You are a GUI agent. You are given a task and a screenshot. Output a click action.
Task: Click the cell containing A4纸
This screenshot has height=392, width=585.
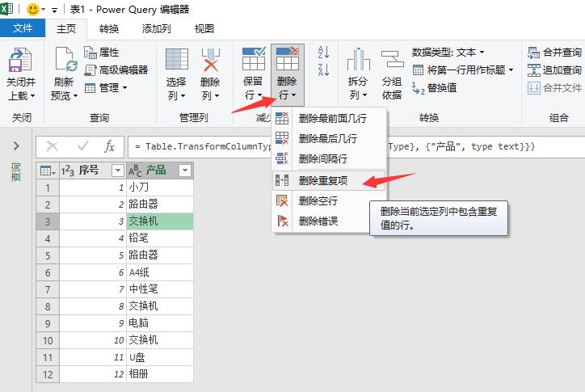tap(160, 272)
